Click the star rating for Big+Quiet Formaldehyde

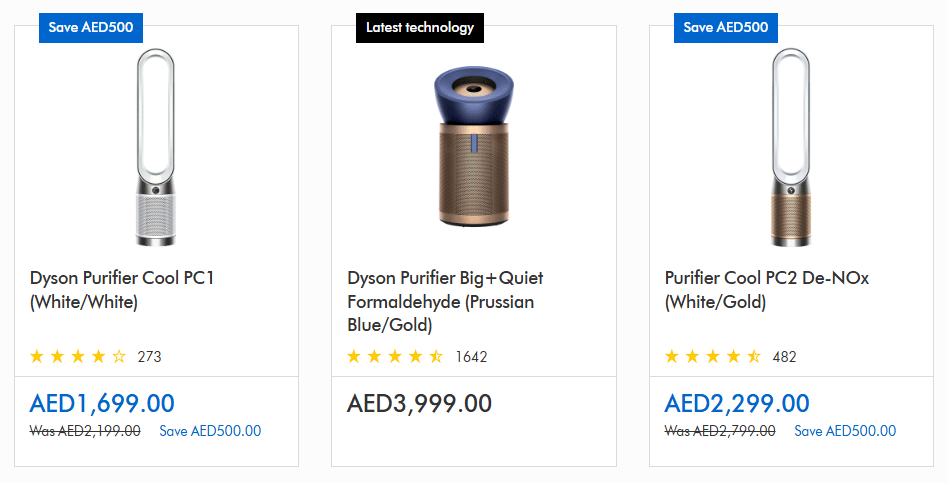pyautogui.click(x=395, y=356)
